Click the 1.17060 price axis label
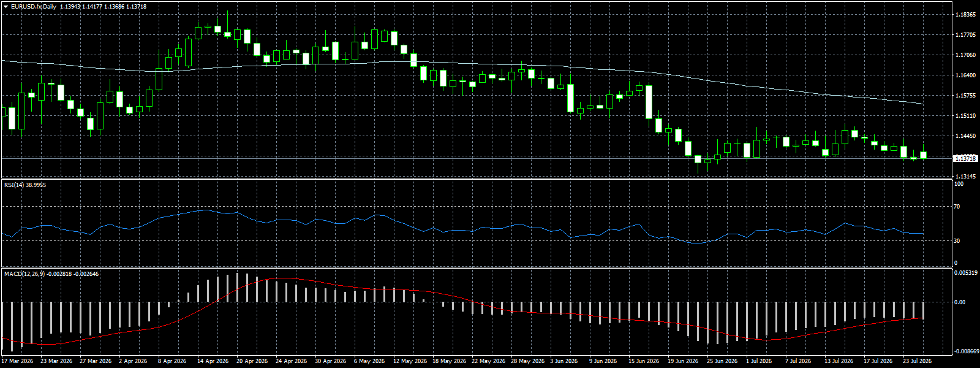 (x=965, y=55)
